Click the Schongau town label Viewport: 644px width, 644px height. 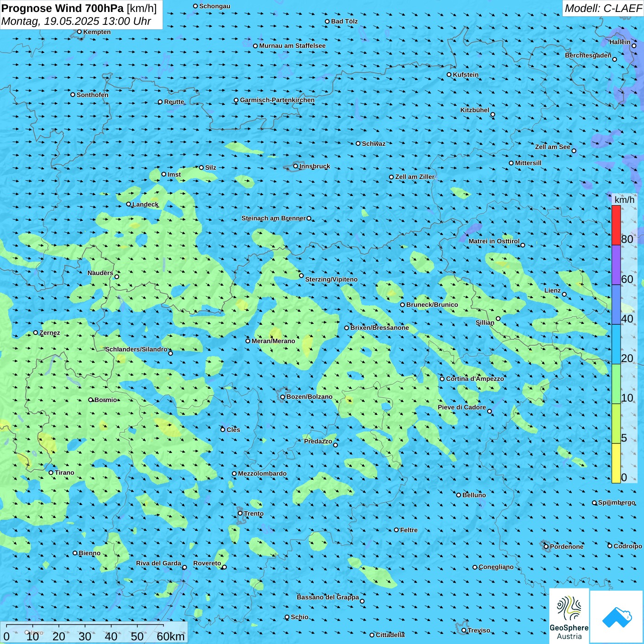coord(215,6)
